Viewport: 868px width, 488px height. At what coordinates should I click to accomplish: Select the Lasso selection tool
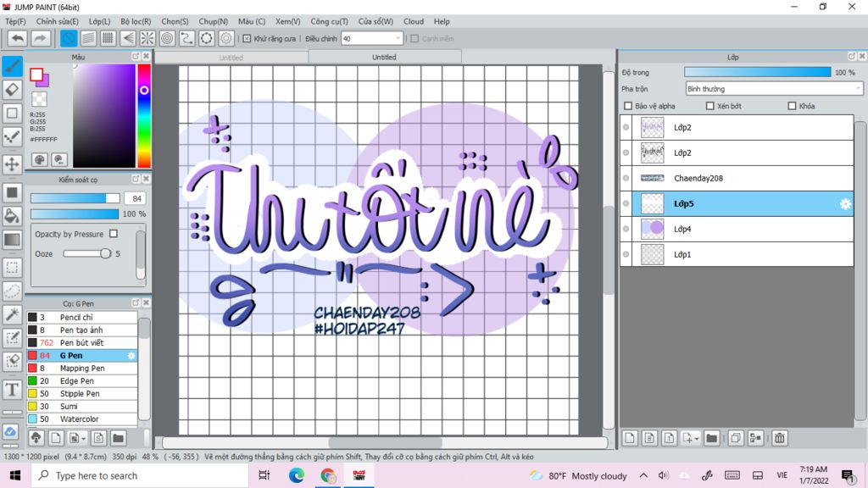pos(12,291)
